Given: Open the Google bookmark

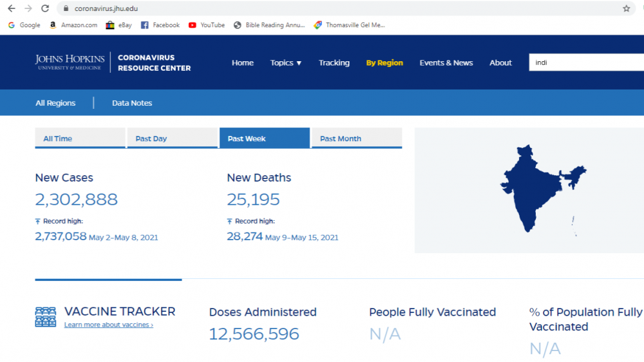Looking at the screenshot, I should point(24,25).
